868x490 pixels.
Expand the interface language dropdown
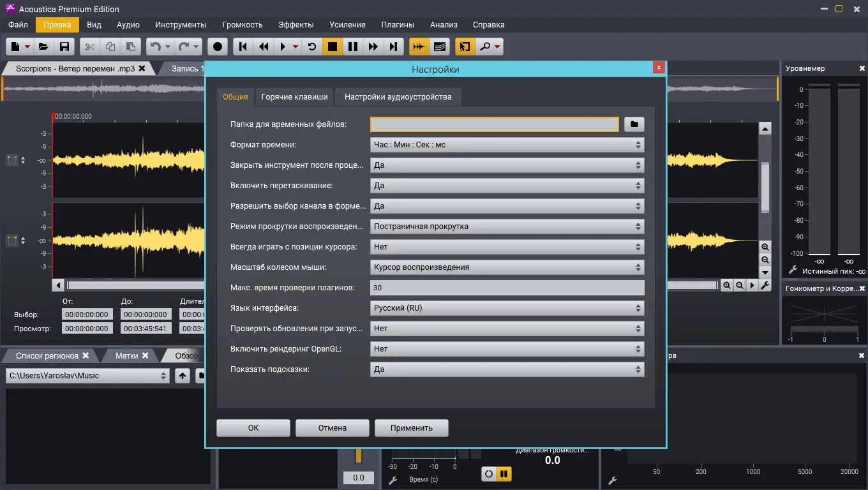click(507, 308)
